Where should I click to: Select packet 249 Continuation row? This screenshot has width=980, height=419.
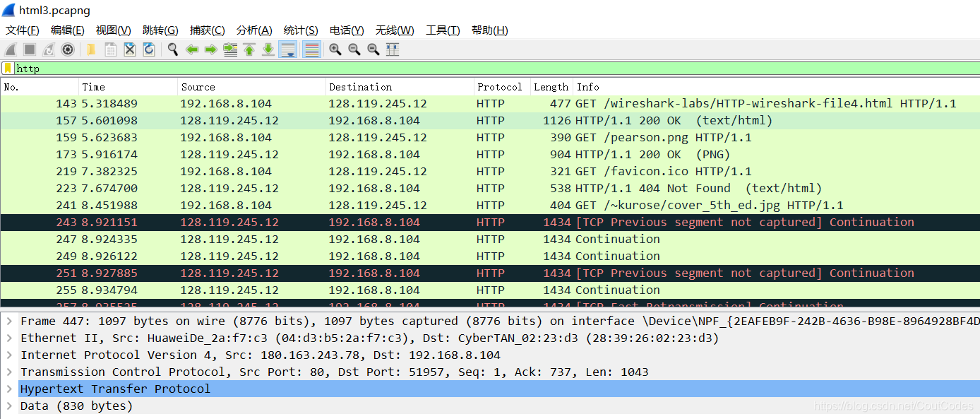(x=490, y=256)
